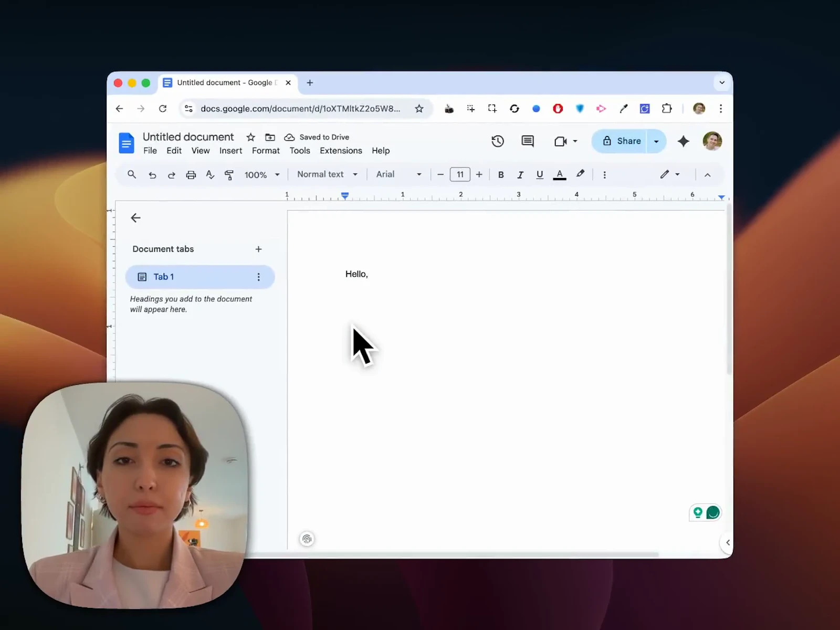
Task: Open version history clock icon
Action: pos(497,141)
